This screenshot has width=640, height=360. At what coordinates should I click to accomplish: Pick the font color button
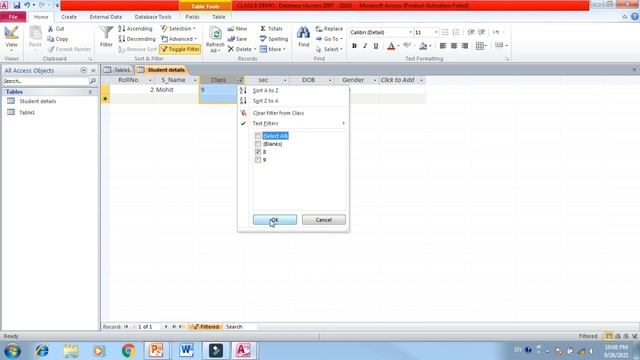point(391,46)
